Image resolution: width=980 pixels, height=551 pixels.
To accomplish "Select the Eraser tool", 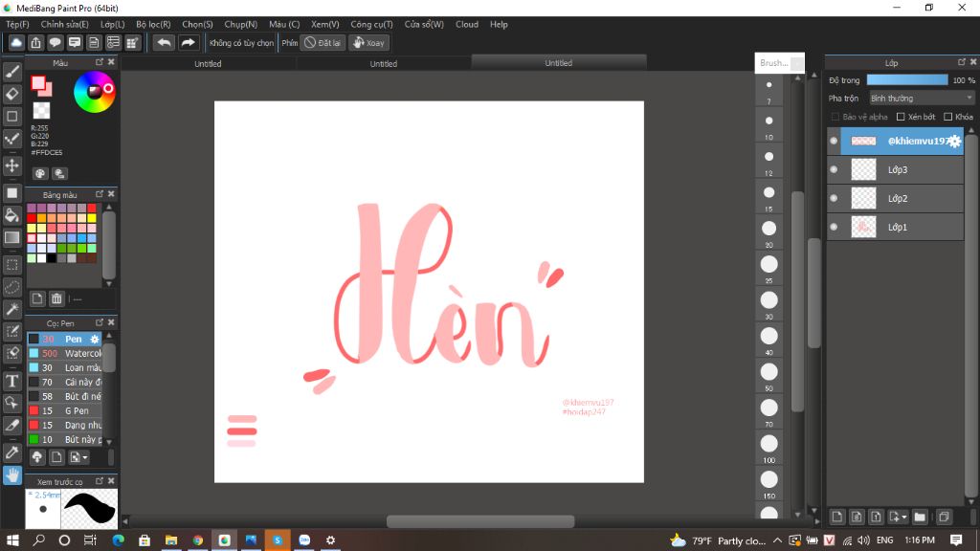I will click(11, 95).
